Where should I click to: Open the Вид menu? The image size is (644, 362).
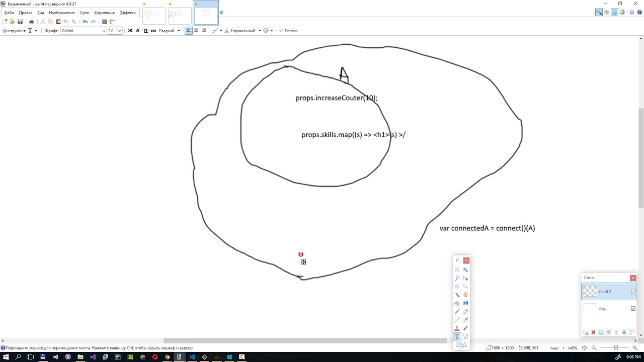tap(41, 13)
